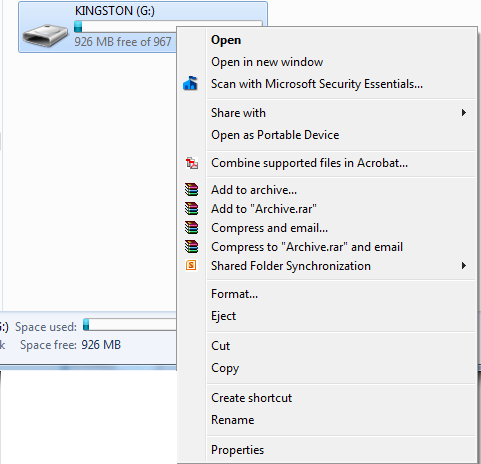
Task: Click the KINGSTON (G:) drive label
Action: tap(115, 11)
